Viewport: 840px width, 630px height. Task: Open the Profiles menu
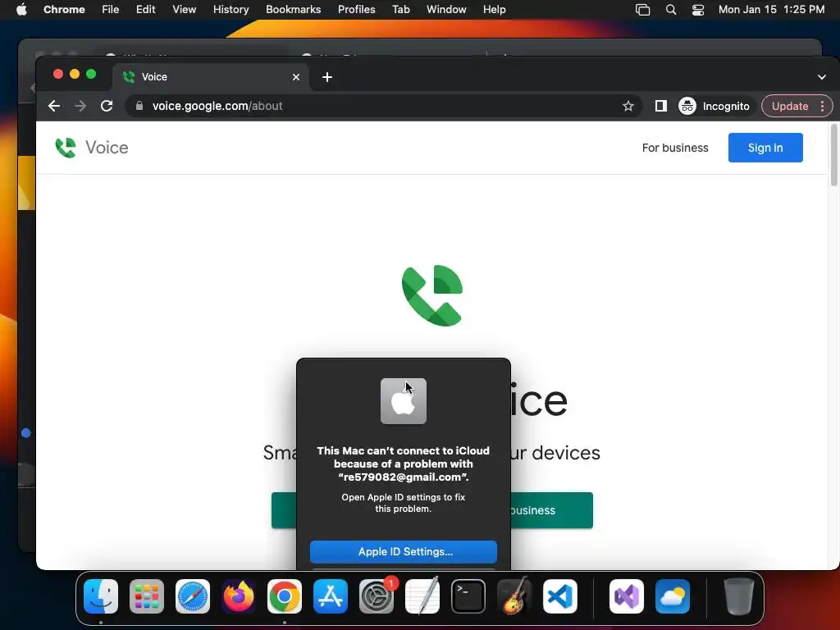[x=356, y=10]
